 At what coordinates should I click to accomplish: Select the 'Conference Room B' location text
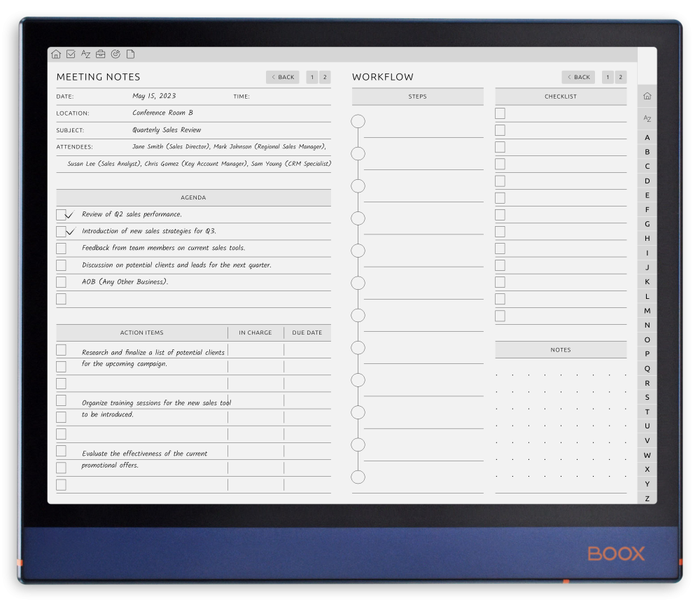(162, 113)
